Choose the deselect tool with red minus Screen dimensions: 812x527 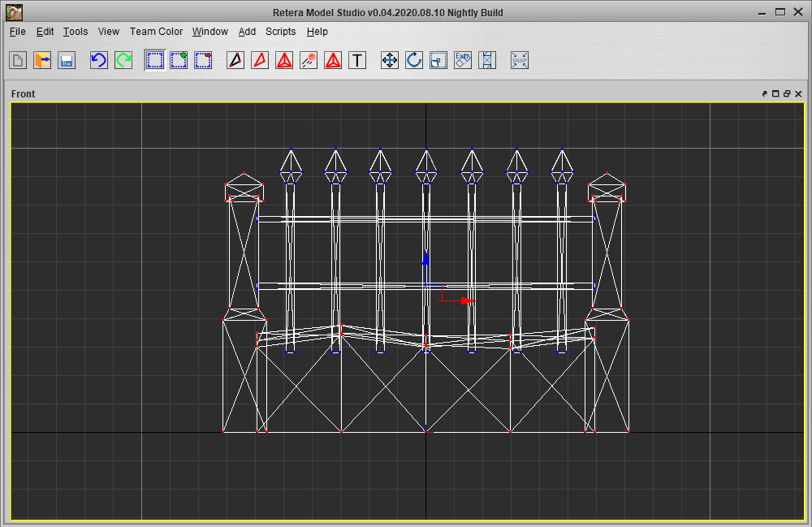tap(203, 60)
